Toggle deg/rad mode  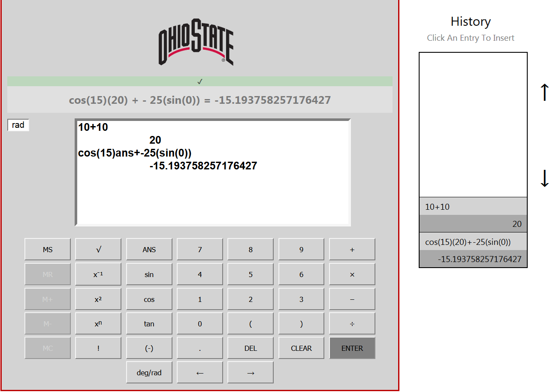tap(149, 372)
